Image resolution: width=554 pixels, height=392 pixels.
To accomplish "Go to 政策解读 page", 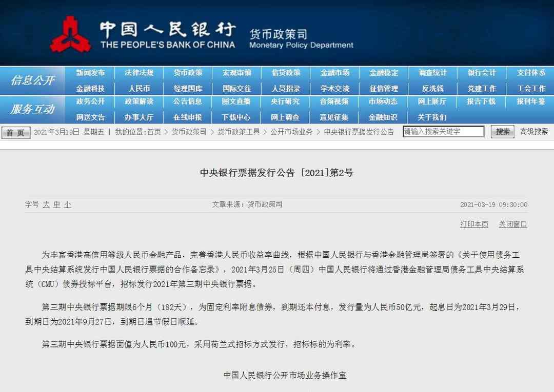I will [x=139, y=101].
